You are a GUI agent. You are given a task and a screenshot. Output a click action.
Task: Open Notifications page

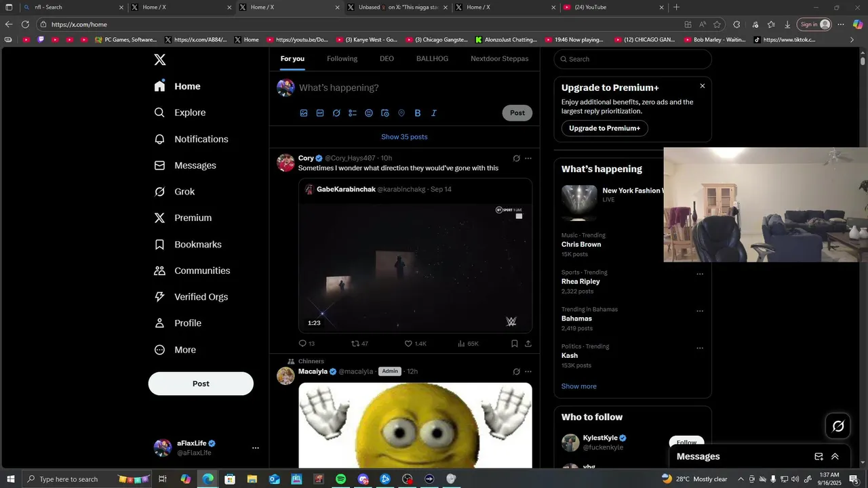pyautogui.click(x=191, y=139)
